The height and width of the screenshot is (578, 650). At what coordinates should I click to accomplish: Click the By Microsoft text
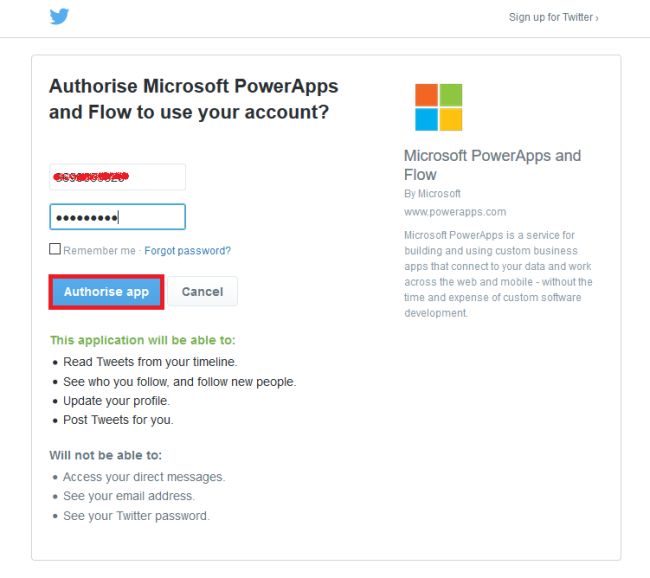(432, 194)
